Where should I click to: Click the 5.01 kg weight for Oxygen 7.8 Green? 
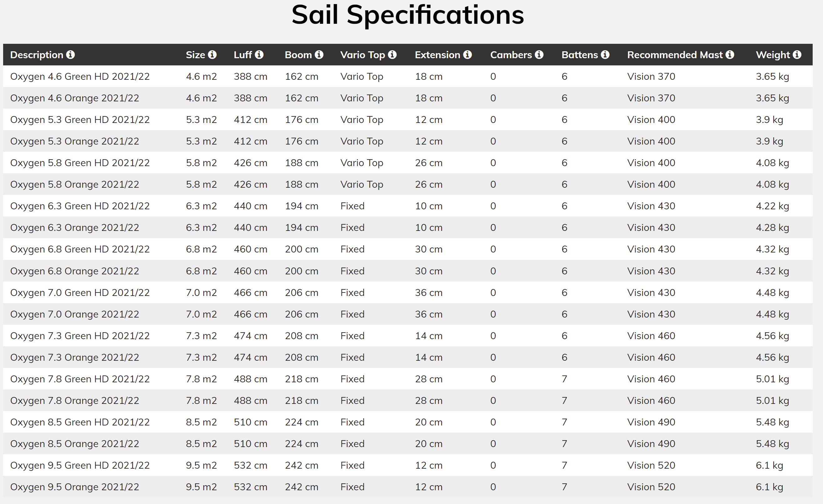click(x=772, y=379)
